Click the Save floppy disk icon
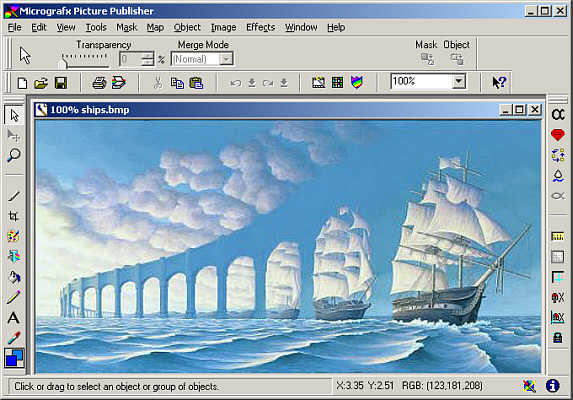 coord(61,83)
